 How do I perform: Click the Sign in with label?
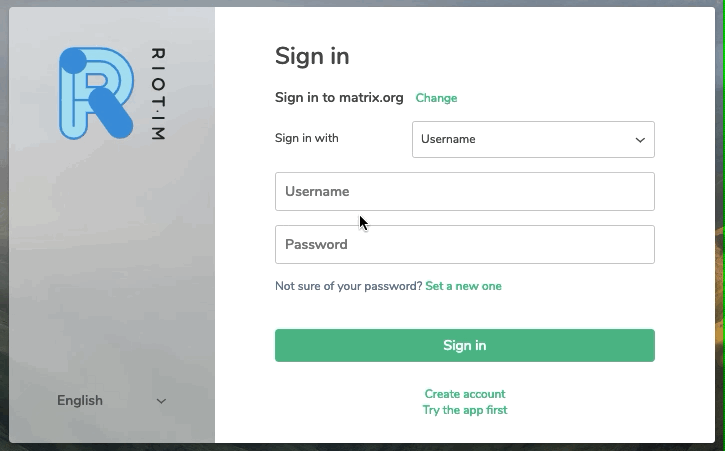(x=307, y=138)
